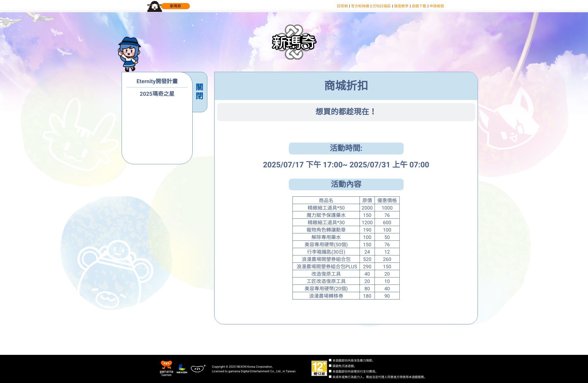Open the 回官網 link
The width and height of the screenshot is (588, 383).
(x=342, y=6)
